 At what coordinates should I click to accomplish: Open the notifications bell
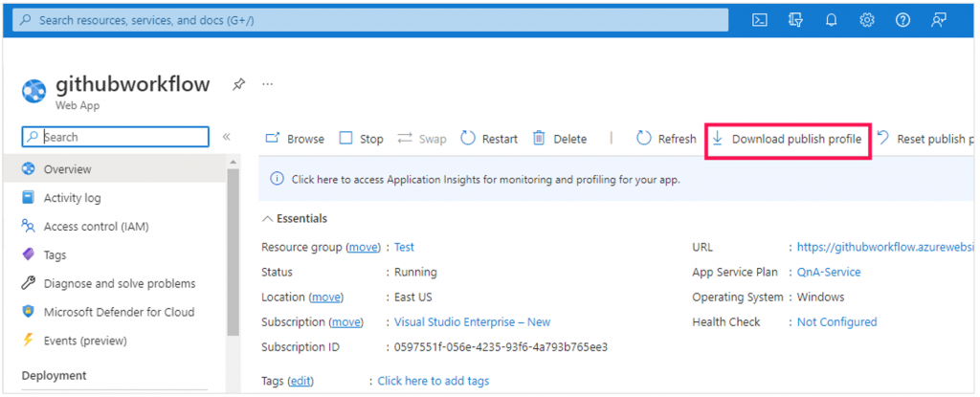pyautogui.click(x=831, y=20)
